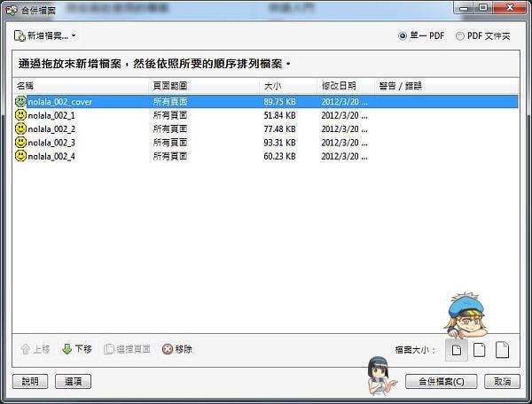532x404 pixels.
Task: Click the date cell of nolala_002_4
Action: click(344, 156)
